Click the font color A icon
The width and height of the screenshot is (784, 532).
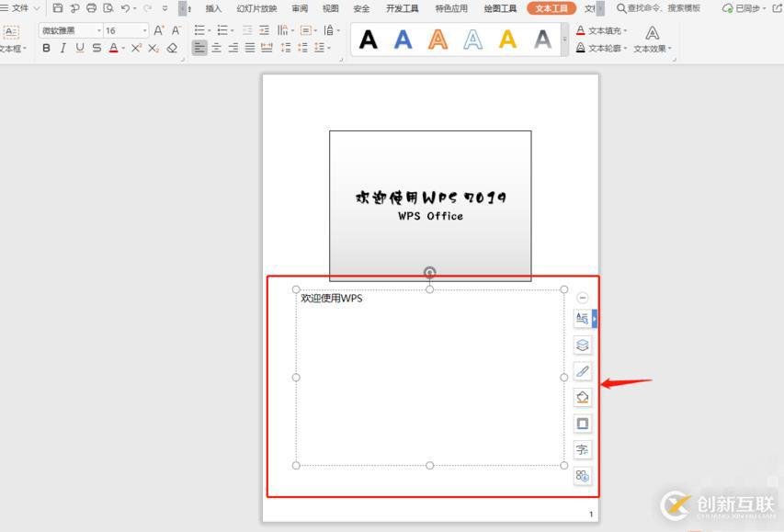113,48
